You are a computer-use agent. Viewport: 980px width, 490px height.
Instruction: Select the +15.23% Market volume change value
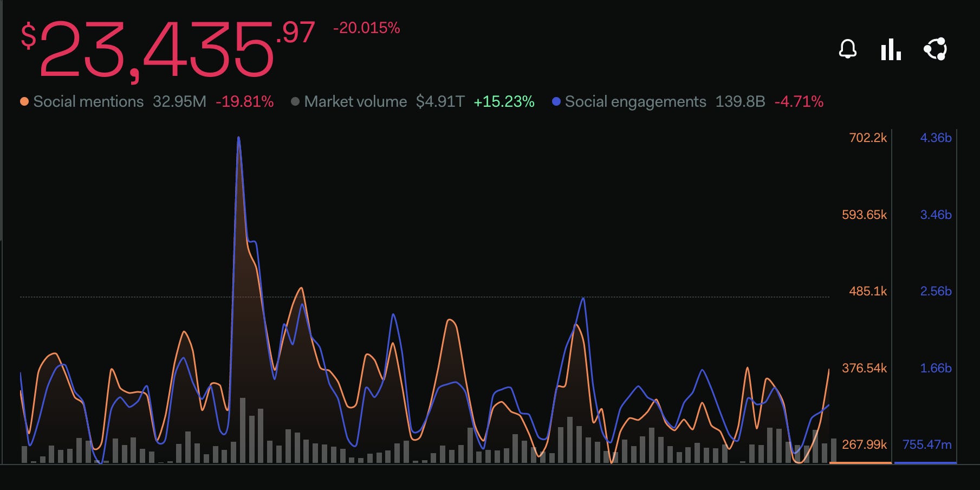tap(503, 101)
